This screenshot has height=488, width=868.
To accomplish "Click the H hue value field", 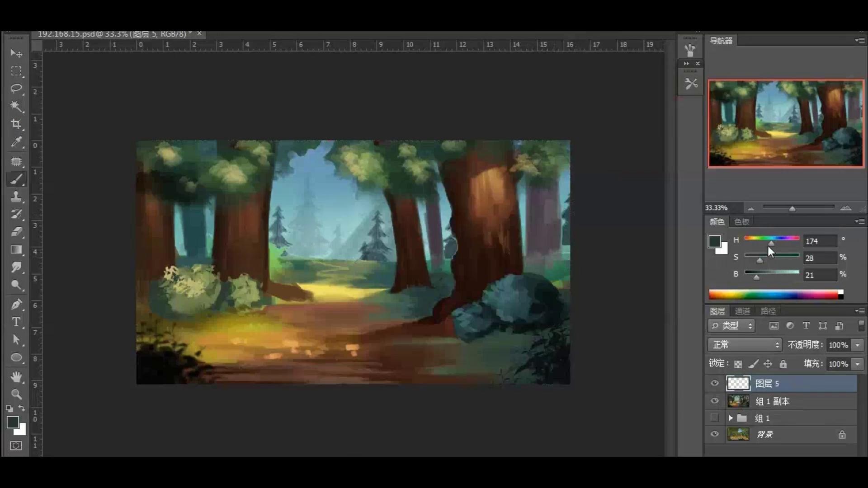I will point(819,241).
